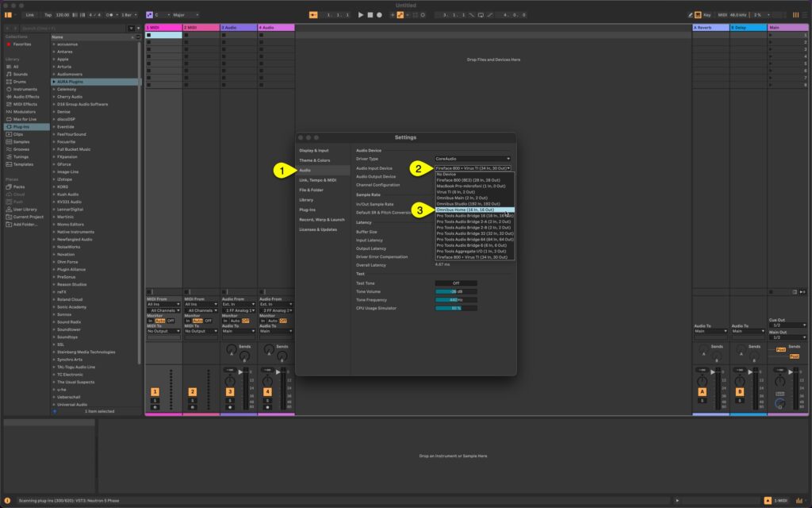Viewport: 812px width, 508px height.
Task: Toggle Draw Mode pencil icon top right
Action: (x=690, y=14)
